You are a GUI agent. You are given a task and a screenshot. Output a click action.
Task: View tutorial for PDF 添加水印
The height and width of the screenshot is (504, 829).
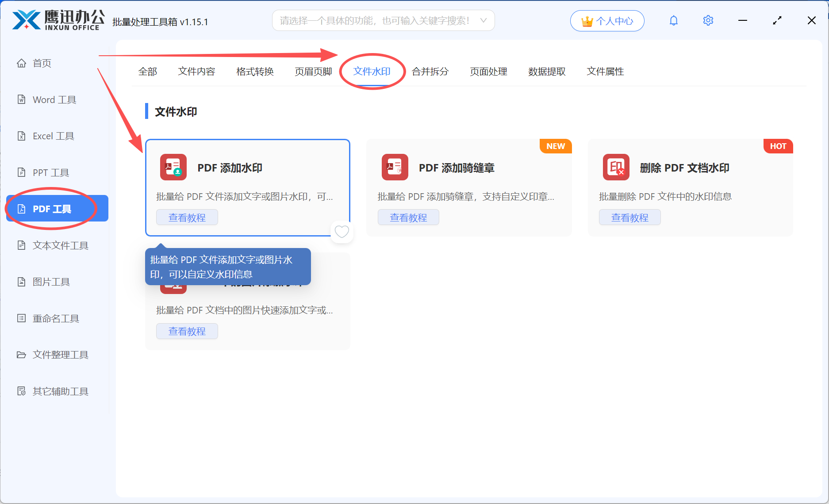[187, 218]
